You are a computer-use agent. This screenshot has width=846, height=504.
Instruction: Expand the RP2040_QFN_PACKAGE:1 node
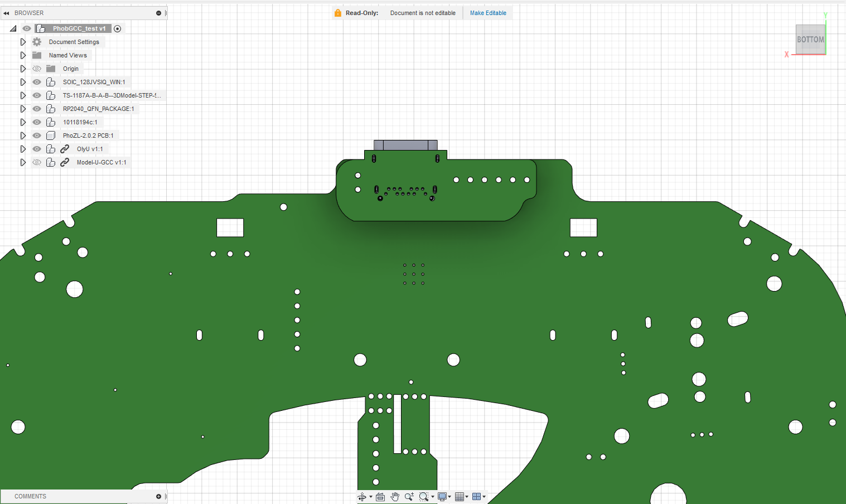pos(23,109)
